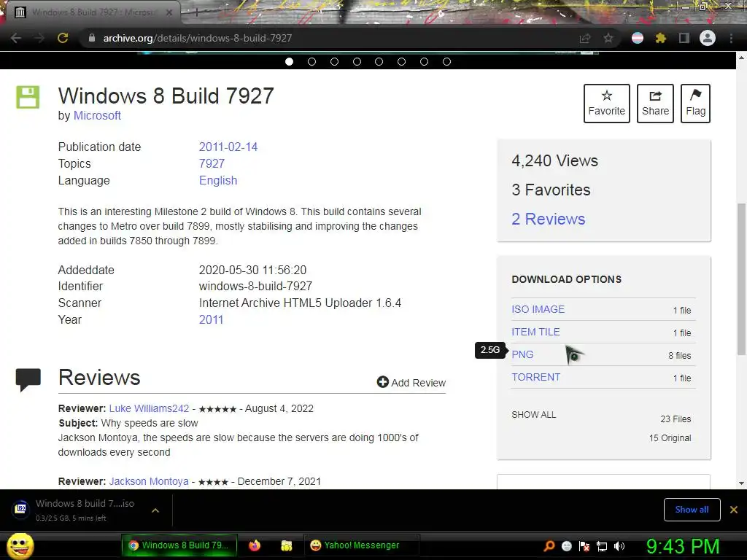Viewport: 747px width, 560px height.
Task: Favorite this item
Action: 606,104
